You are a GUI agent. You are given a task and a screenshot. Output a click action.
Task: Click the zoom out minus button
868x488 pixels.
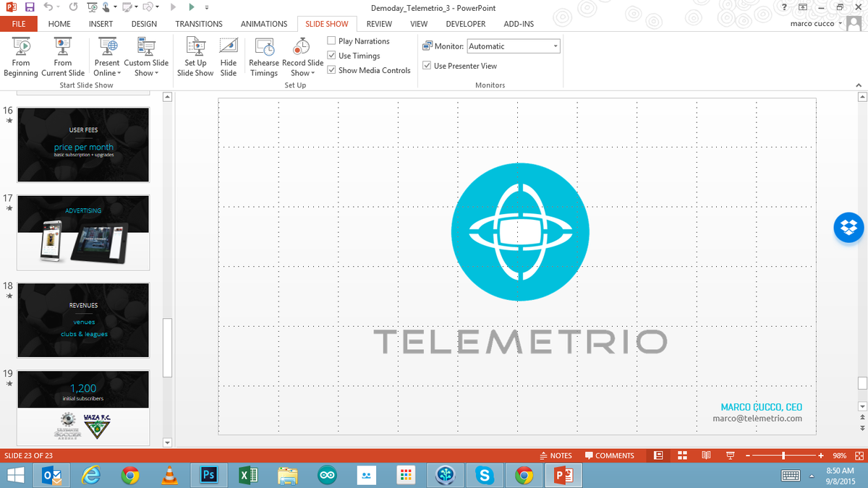tap(748, 455)
